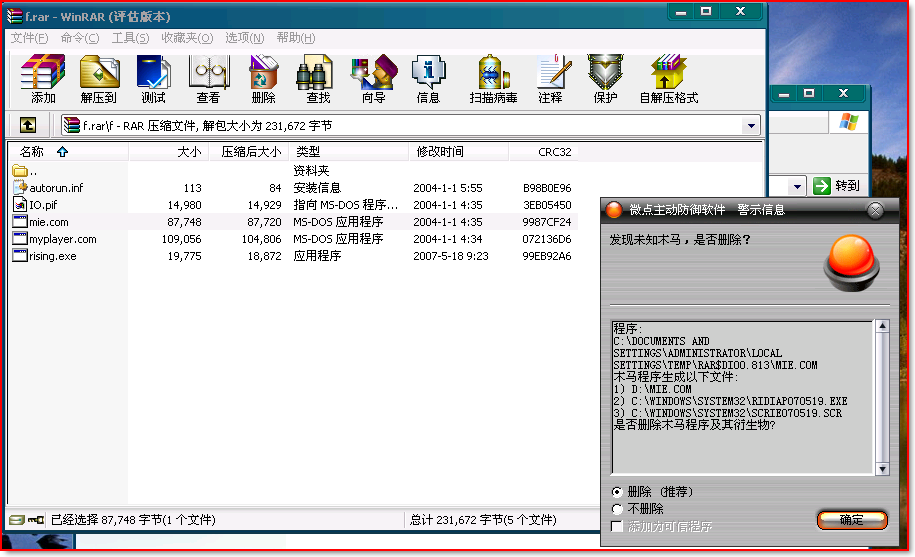
Task: Click the 测试 (Test) toolbar icon
Action: tap(153, 72)
